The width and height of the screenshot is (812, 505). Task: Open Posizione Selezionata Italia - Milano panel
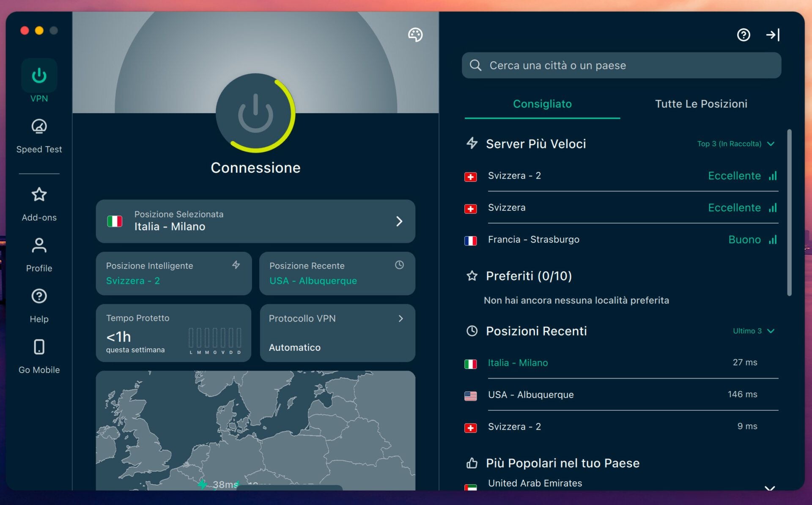coord(255,221)
